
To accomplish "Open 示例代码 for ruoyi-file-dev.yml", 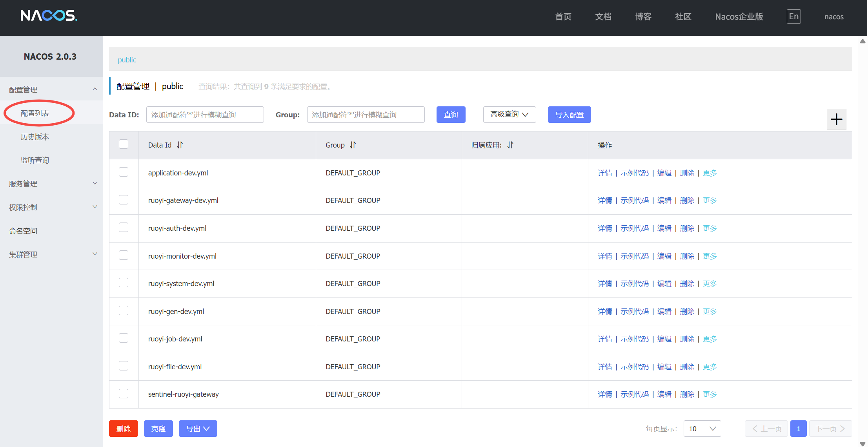I will (x=635, y=367).
